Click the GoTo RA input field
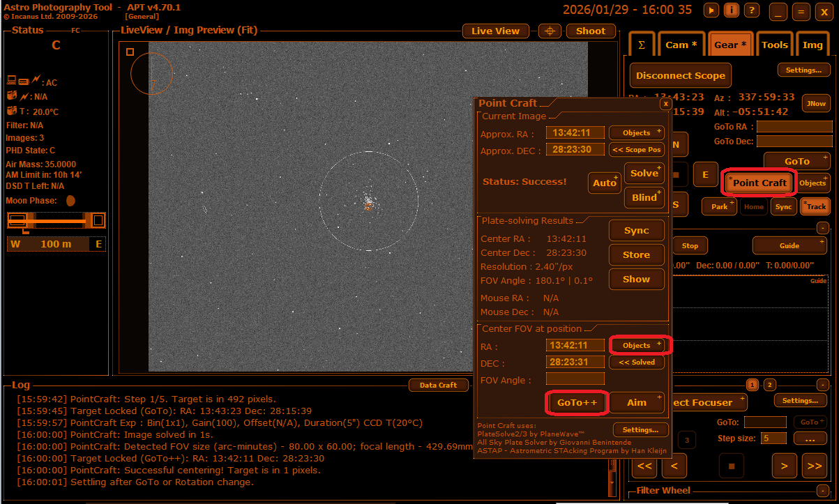This screenshot has width=839, height=504. tap(794, 127)
